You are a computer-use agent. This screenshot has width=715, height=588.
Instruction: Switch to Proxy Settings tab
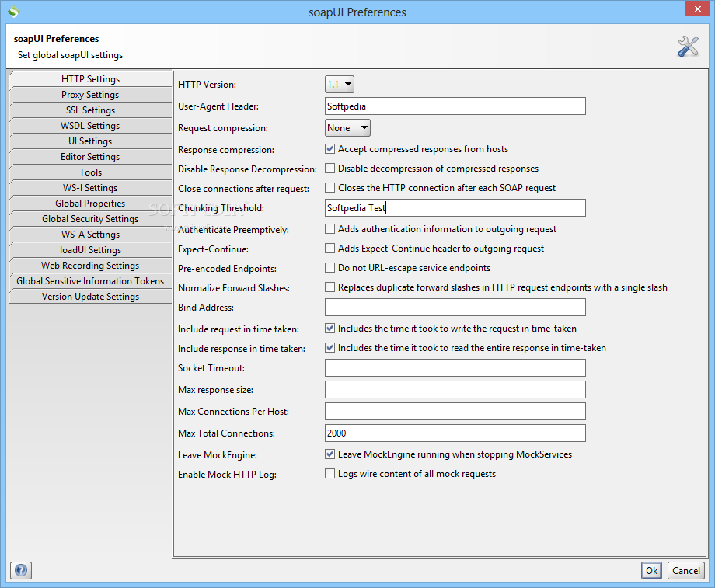[x=90, y=94]
